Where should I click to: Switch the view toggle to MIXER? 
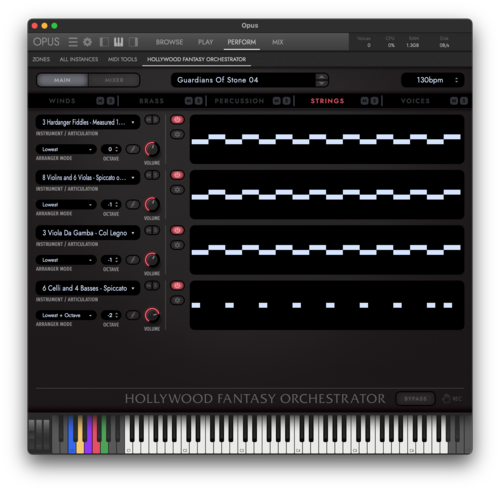(x=114, y=80)
